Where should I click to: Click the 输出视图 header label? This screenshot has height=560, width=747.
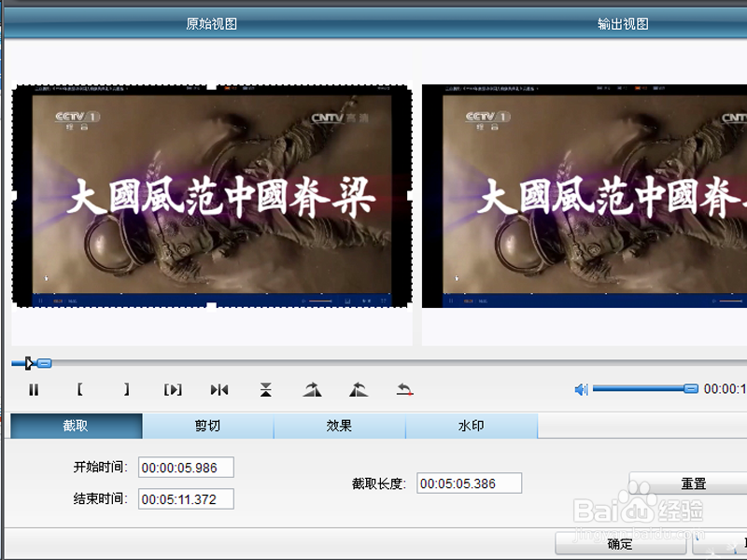coord(623,23)
